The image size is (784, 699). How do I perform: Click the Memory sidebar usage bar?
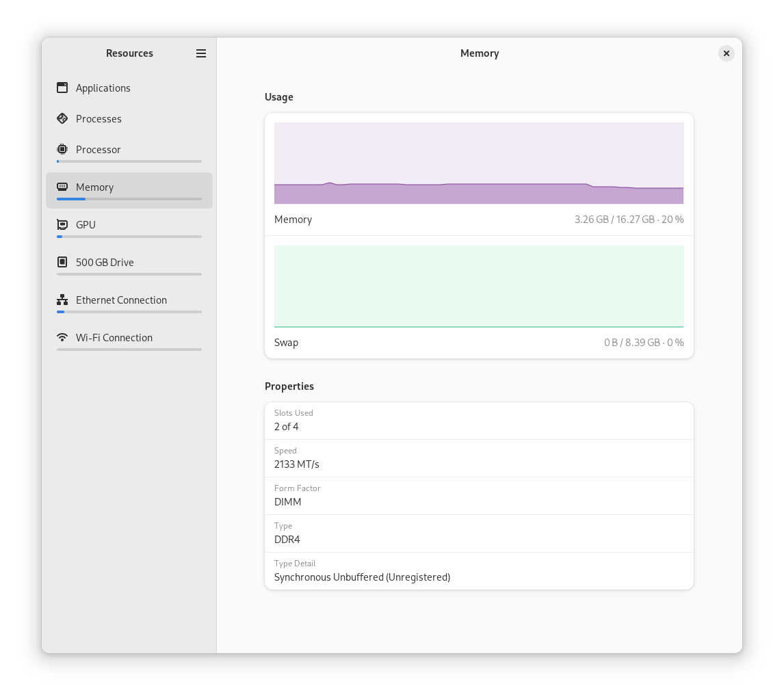129,199
